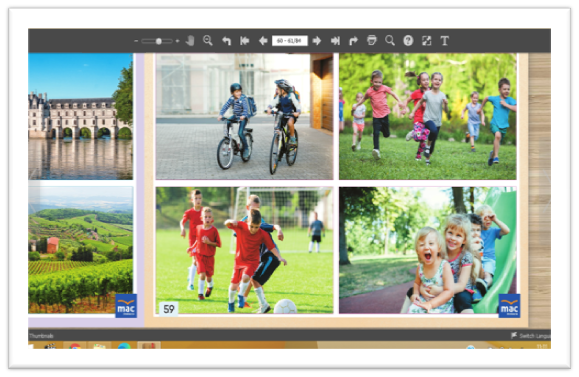
Task: Open the file explorer taskbar icon
Action: click(x=99, y=346)
